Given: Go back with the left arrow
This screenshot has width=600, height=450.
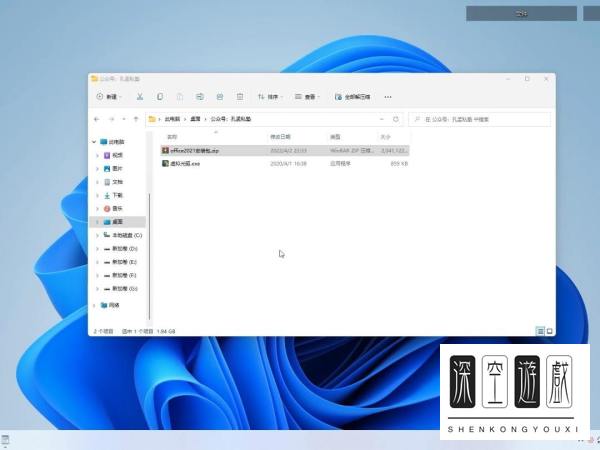Looking at the screenshot, I should (x=96, y=119).
